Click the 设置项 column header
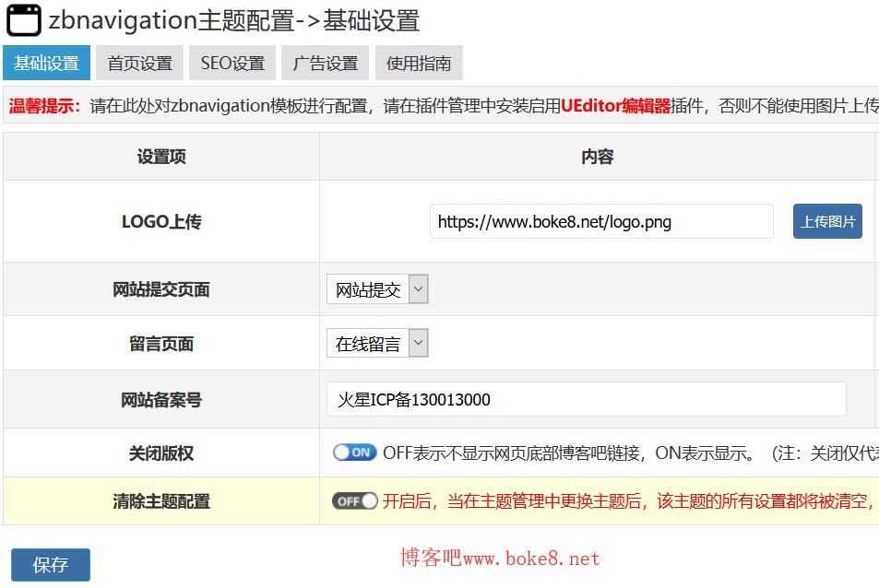Image resolution: width=879 pixels, height=588 pixels. coord(161,157)
